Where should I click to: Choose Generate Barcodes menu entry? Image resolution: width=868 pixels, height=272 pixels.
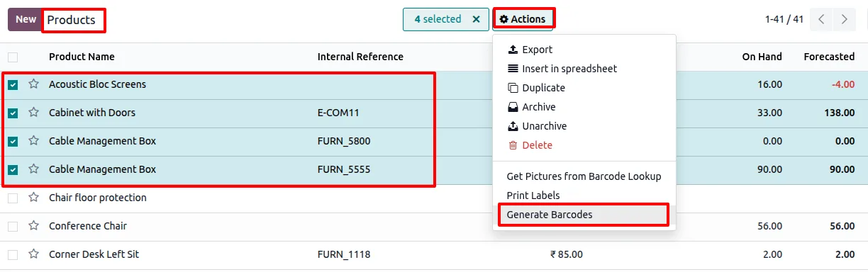(584, 215)
